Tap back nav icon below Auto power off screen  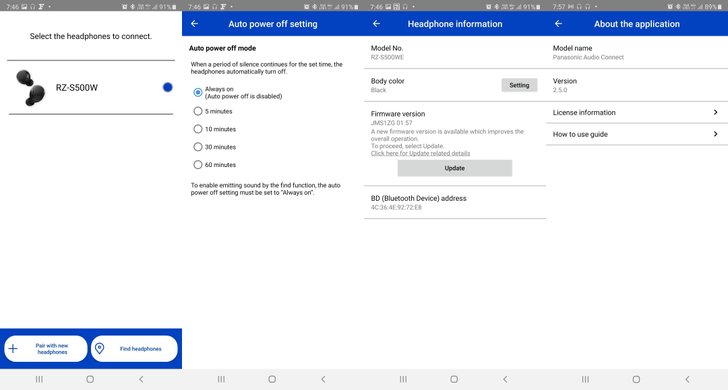click(323, 379)
